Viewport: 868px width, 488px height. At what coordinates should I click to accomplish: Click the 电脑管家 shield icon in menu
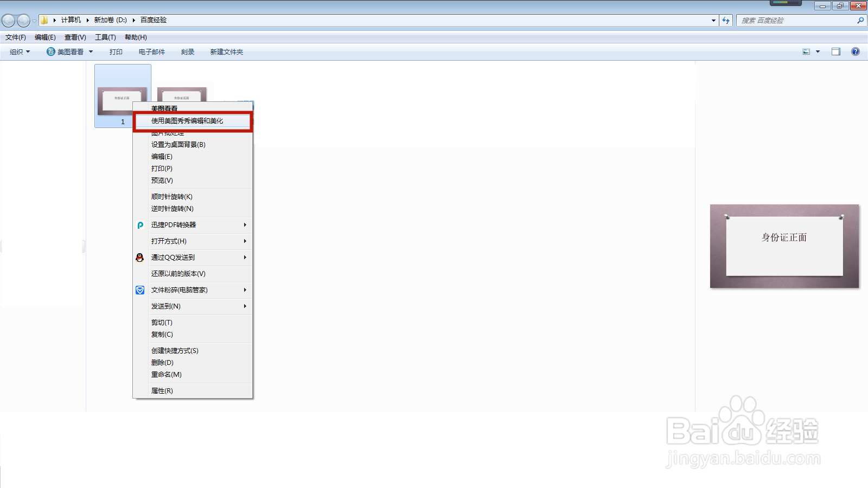[x=140, y=290]
